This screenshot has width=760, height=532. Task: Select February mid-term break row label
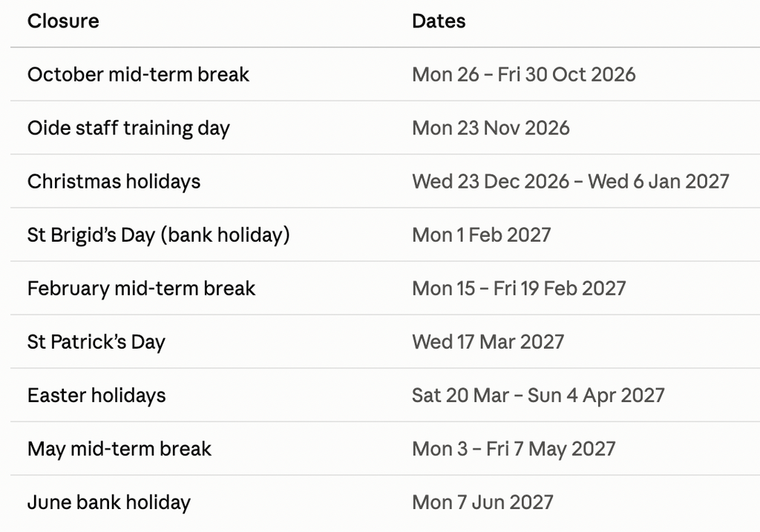[x=141, y=289]
